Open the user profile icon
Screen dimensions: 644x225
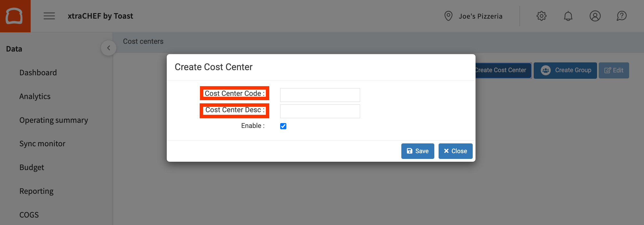pyautogui.click(x=595, y=16)
